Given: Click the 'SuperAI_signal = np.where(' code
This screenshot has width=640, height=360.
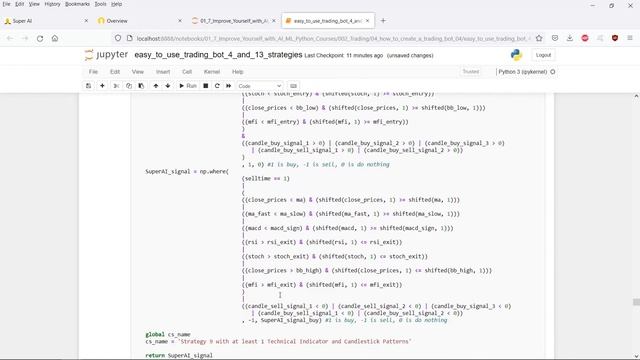Looking at the screenshot, I should tap(187, 171).
